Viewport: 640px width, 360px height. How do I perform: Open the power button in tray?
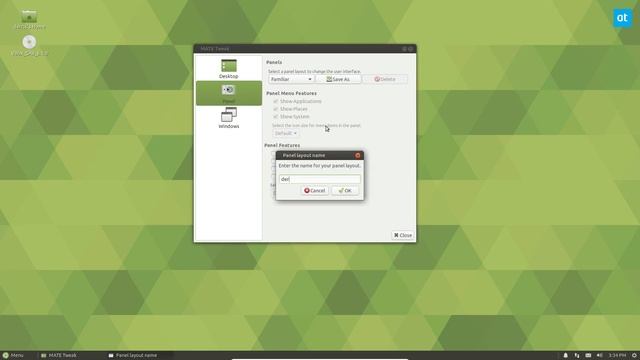pyautogui.click(x=634, y=356)
